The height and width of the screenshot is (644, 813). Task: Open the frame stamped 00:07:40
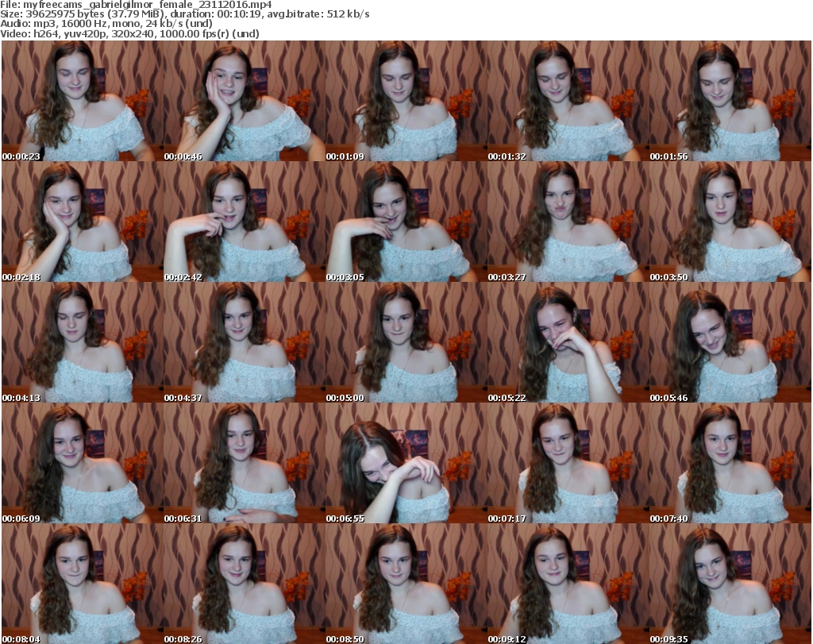click(730, 464)
